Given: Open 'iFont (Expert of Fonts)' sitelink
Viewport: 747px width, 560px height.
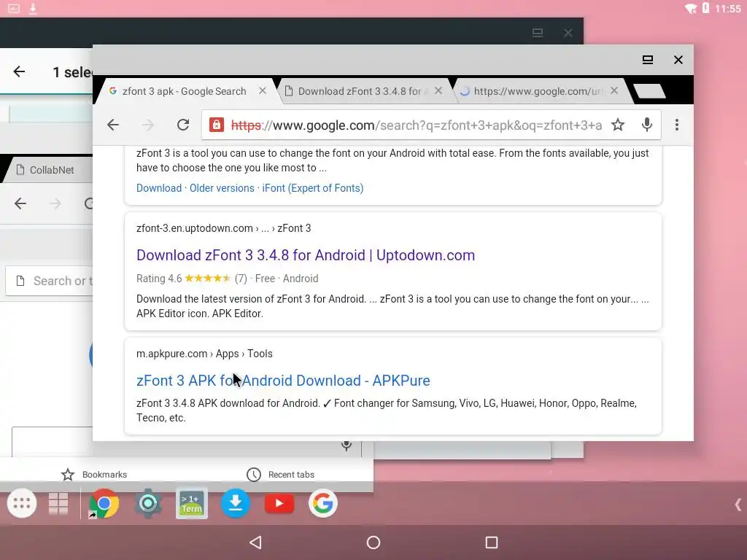Looking at the screenshot, I should [312, 188].
